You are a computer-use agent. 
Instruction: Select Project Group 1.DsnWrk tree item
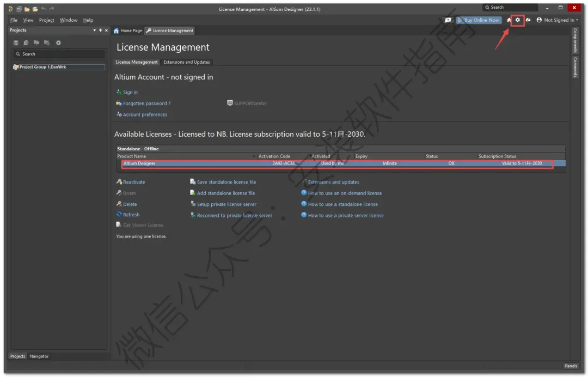pyautogui.click(x=59, y=67)
